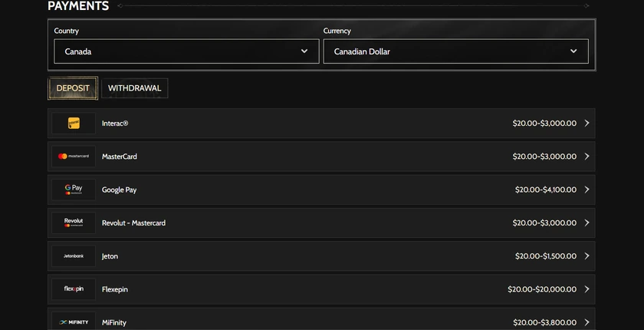
Task: Select the Revolut - Mastercard method name
Action: [133, 223]
